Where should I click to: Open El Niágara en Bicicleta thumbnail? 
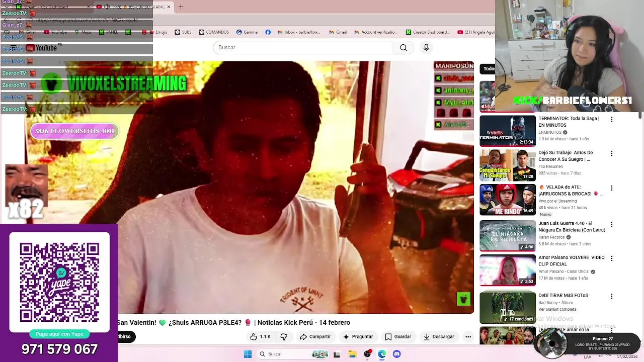(x=507, y=236)
